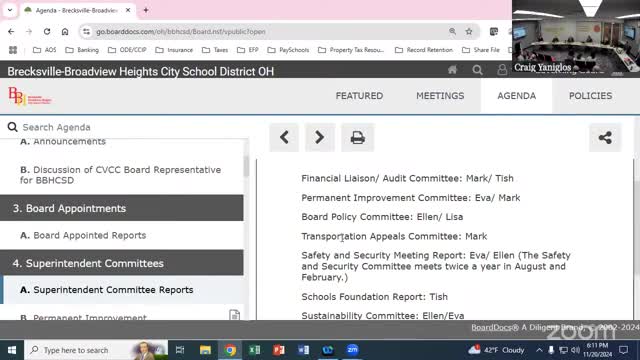This screenshot has height=360, width=640.
Task: Open the tab search dropdown chevron
Action: [x=10, y=10]
